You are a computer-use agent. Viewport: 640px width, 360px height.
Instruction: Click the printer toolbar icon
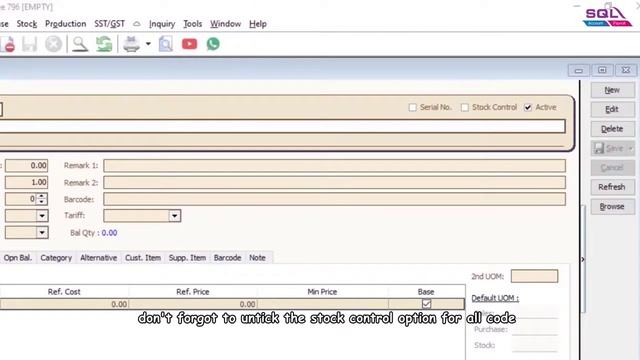[x=131, y=44]
